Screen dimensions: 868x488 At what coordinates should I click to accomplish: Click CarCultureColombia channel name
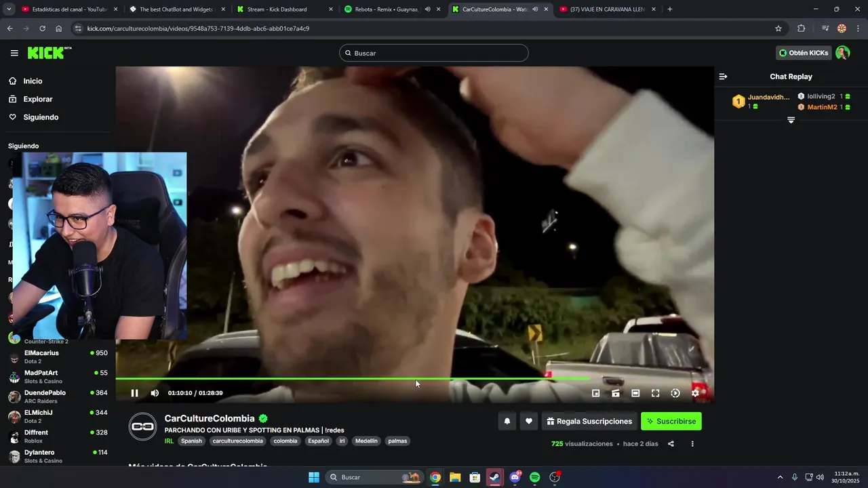(210, 419)
